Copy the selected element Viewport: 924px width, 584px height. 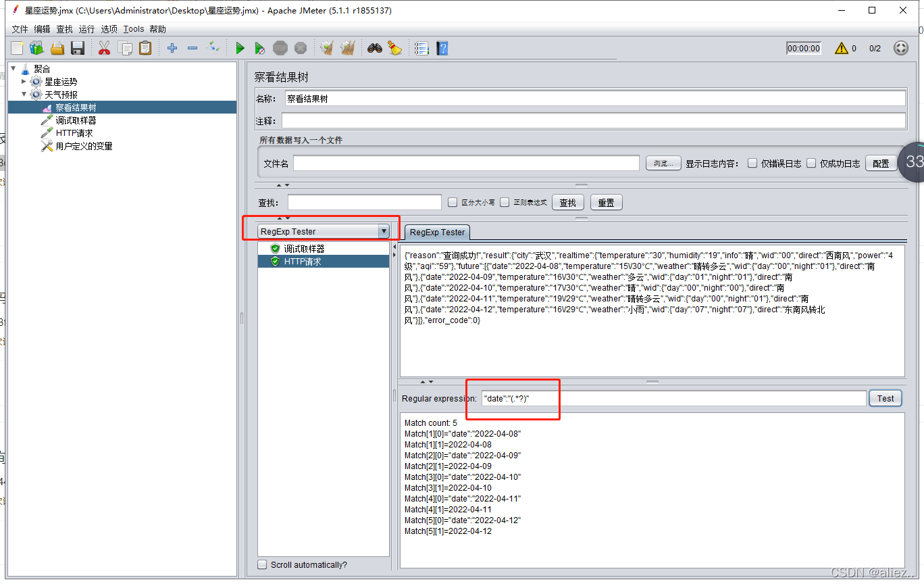point(125,48)
